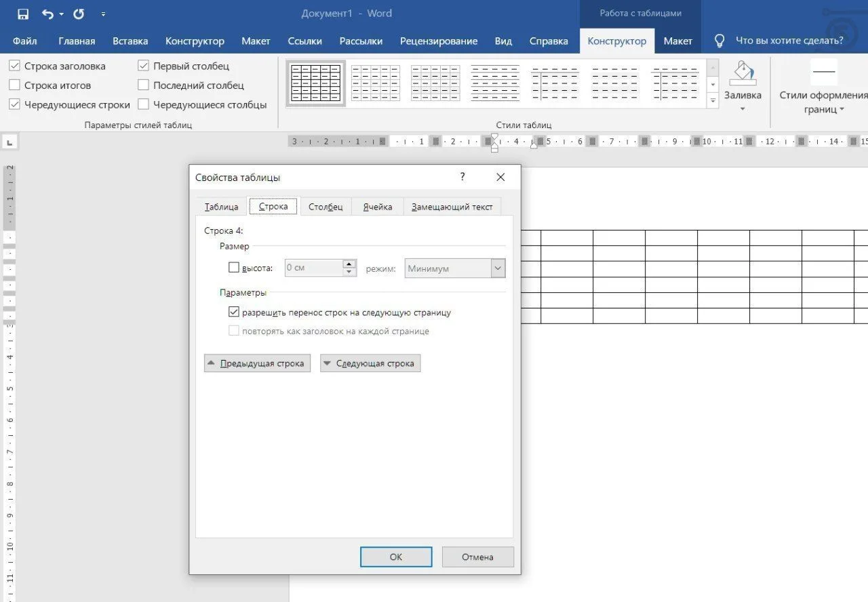Click the Параметры стилей таблиц group label
The height and width of the screenshot is (602, 868).
[138, 125]
